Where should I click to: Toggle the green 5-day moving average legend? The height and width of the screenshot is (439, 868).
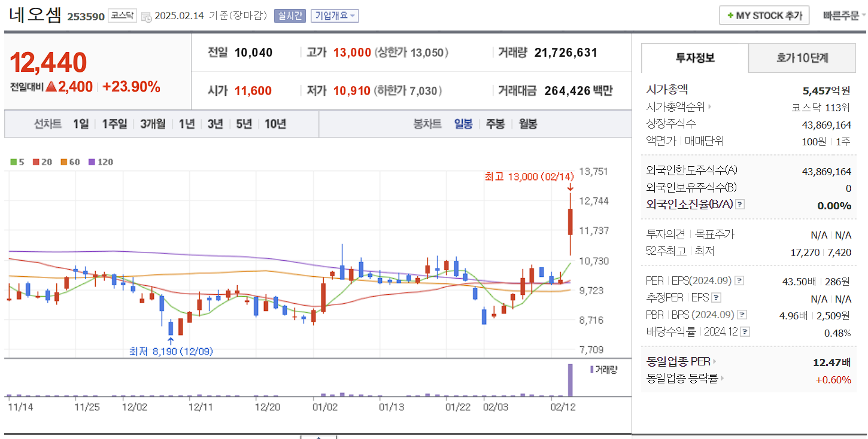13,162
